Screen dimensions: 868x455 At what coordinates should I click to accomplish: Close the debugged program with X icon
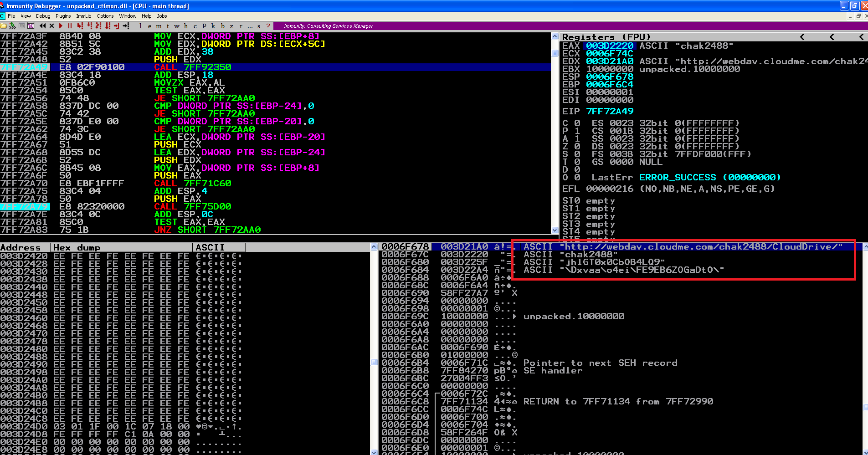point(51,26)
